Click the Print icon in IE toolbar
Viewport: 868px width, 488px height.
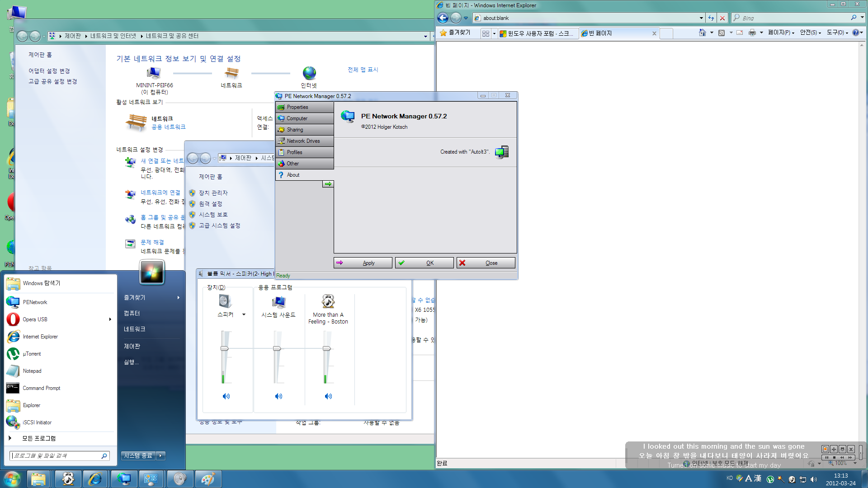(752, 33)
